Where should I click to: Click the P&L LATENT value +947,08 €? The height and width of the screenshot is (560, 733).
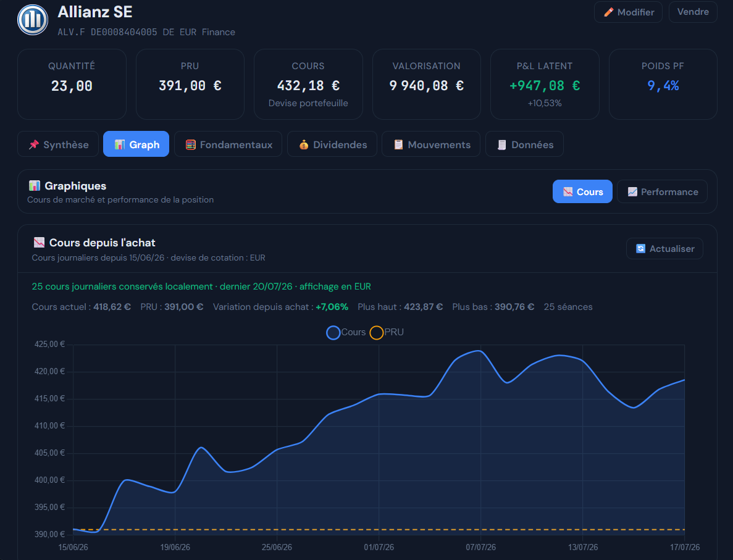[x=545, y=86]
